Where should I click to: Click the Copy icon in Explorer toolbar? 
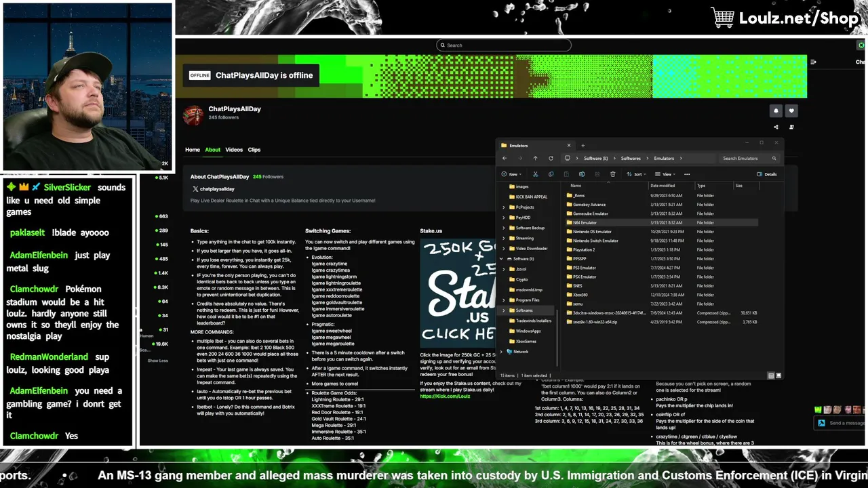551,174
